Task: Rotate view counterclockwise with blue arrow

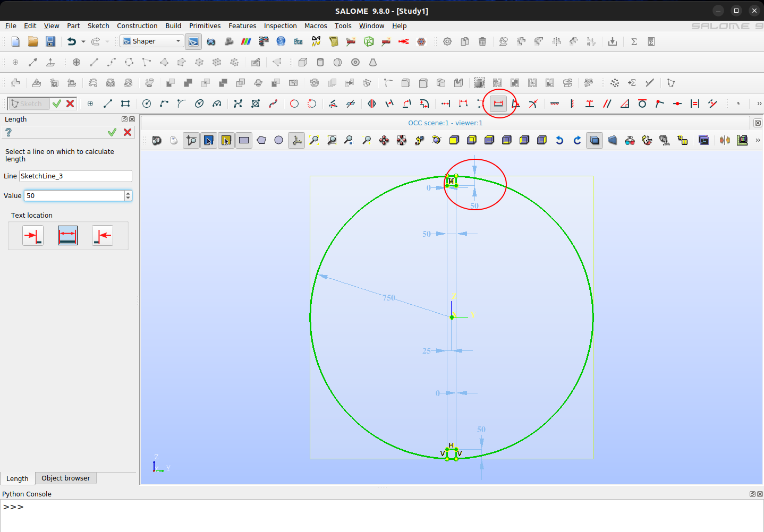Action: point(559,140)
